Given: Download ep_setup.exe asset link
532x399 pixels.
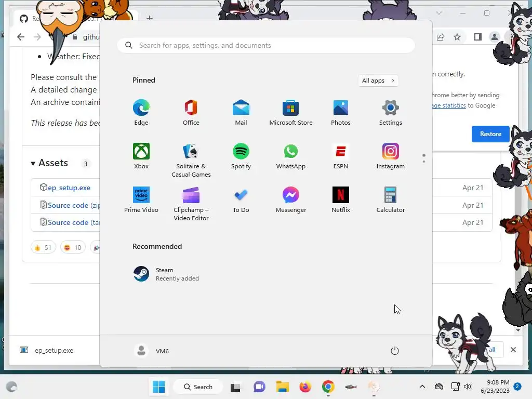Looking at the screenshot, I should point(69,188).
